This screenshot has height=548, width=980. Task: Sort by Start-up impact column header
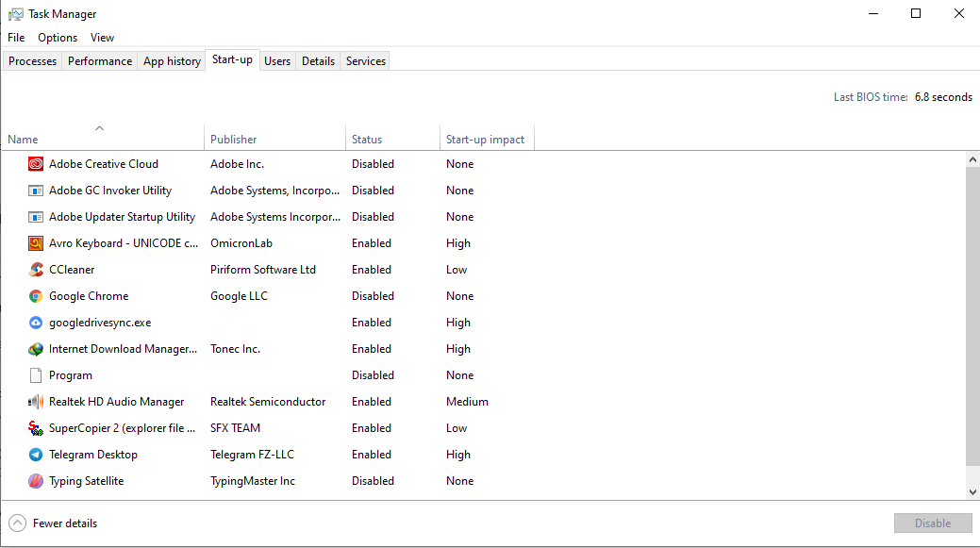[485, 140]
